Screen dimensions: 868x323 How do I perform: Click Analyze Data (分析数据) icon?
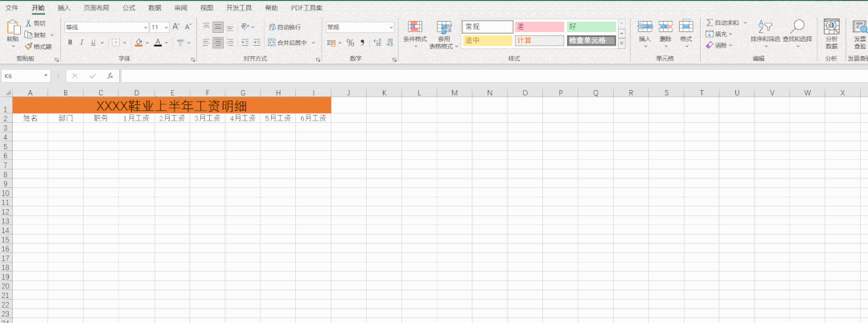pyautogui.click(x=831, y=27)
